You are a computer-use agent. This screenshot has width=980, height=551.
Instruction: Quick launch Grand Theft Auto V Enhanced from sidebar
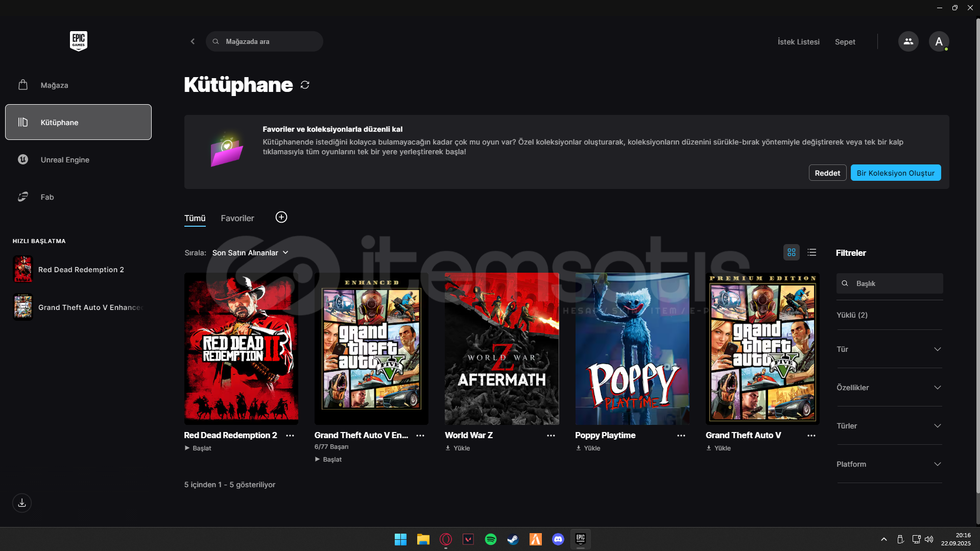(78, 307)
